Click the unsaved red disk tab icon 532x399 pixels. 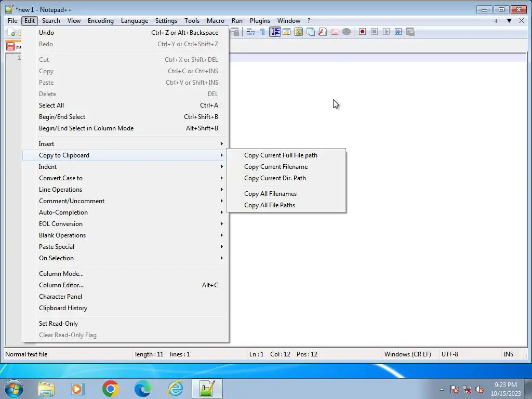click(10, 46)
